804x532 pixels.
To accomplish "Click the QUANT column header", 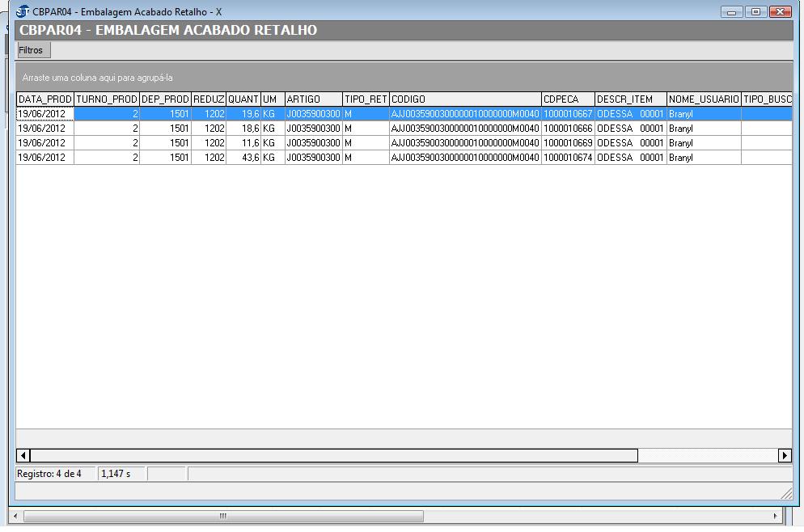I will pos(243,99).
